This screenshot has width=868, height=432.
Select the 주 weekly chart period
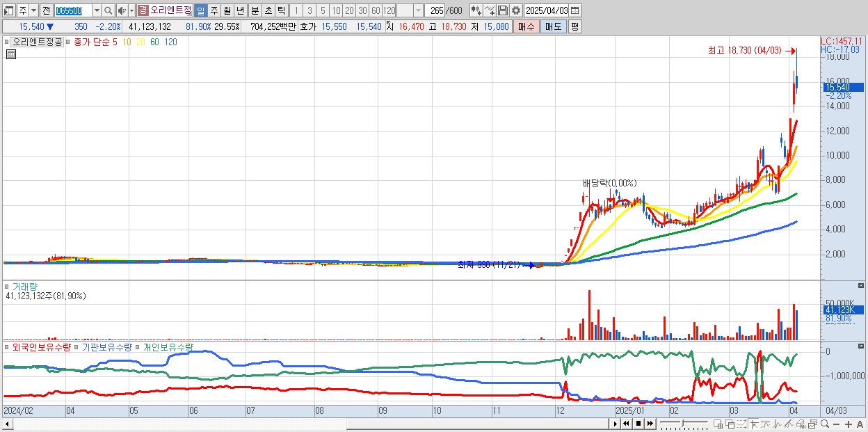pyautogui.click(x=214, y=10)
